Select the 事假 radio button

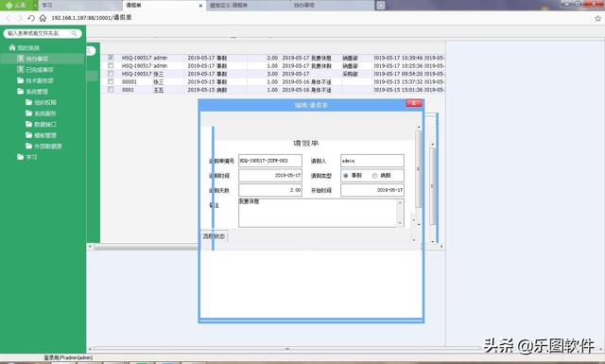point(346,176)
